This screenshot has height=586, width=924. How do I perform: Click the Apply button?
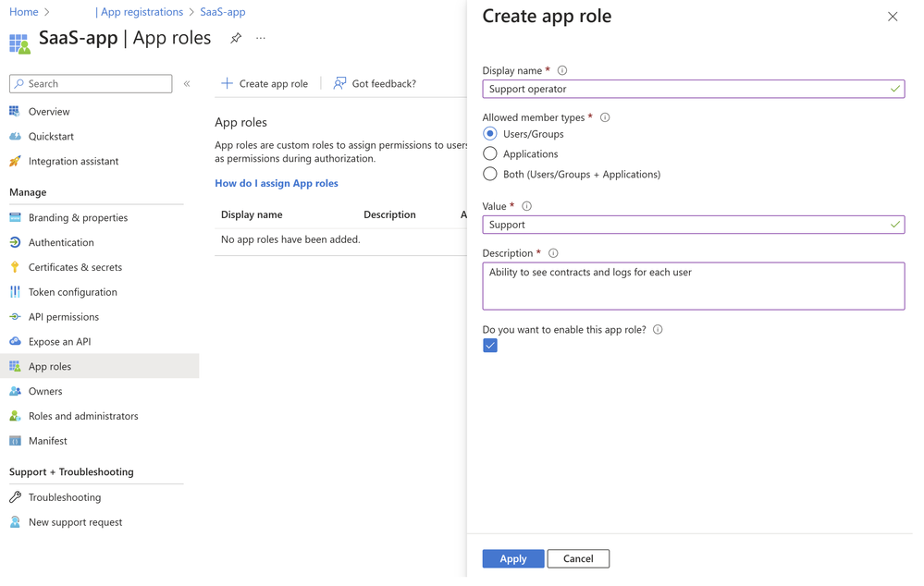point(512,558)
